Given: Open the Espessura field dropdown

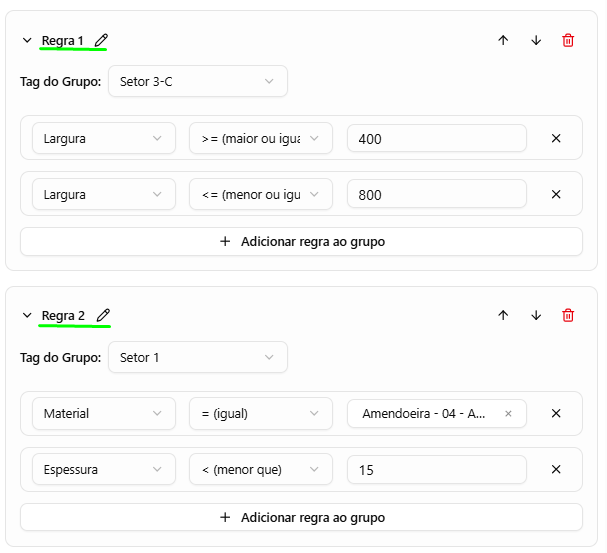Looking at the screenshot, I should 104,469.
